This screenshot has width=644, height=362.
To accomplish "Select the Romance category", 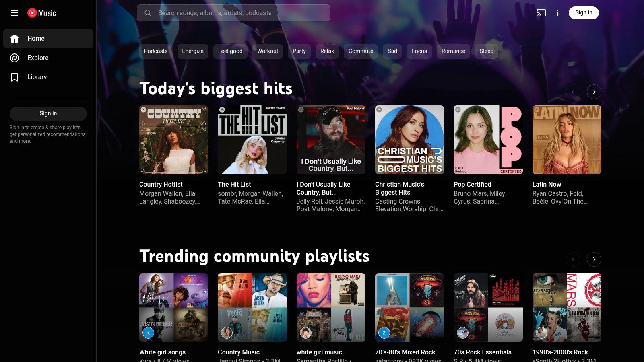I will click(x=453, y=51).
